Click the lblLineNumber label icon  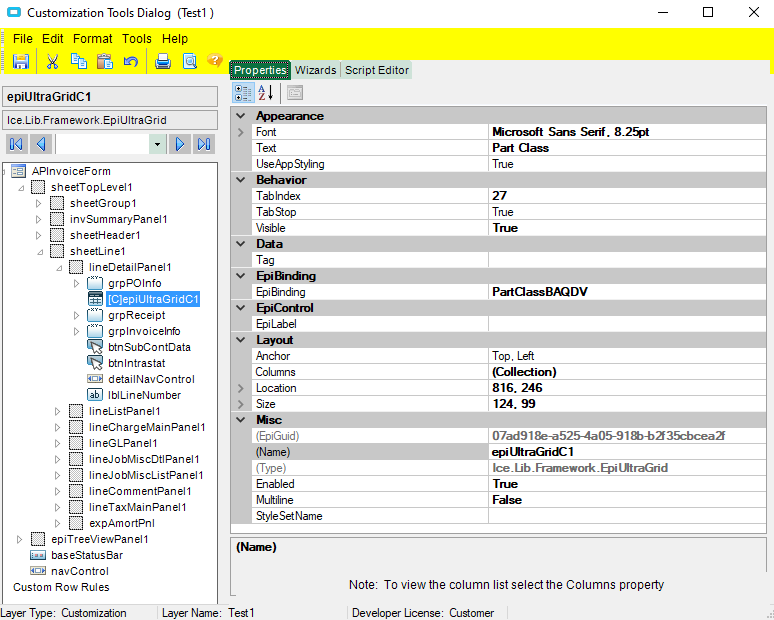pos(95,395)
